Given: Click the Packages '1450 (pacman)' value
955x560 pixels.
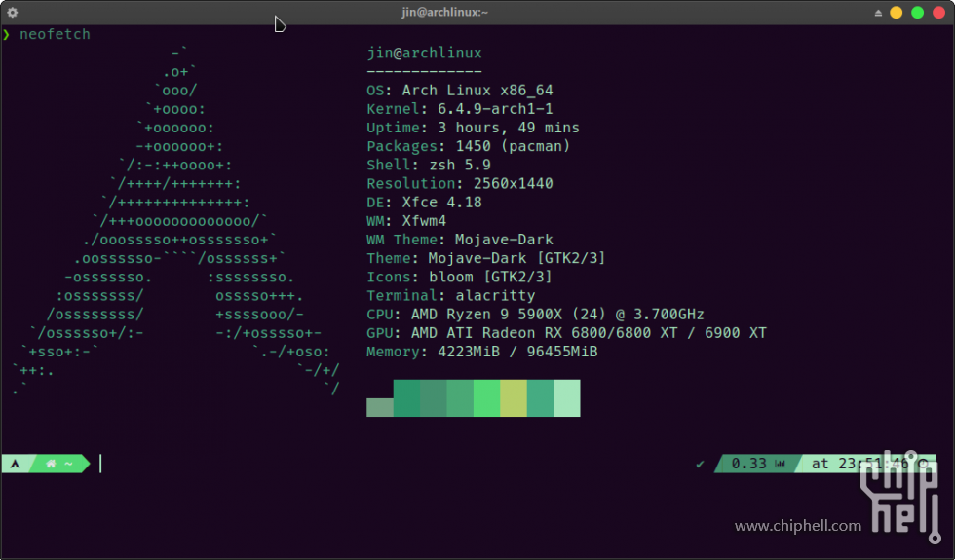Looking at the screenshot, I should tap(513, 146).
